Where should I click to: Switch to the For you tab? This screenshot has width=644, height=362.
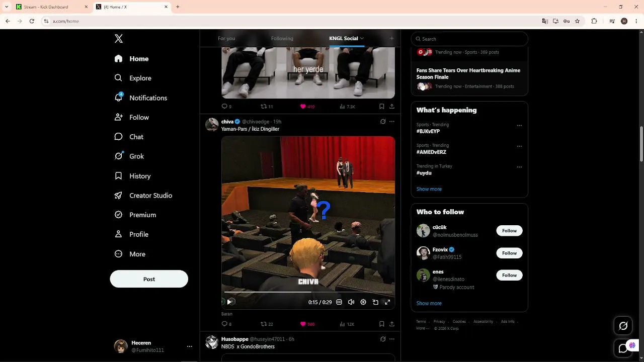[x=226, y=38]
